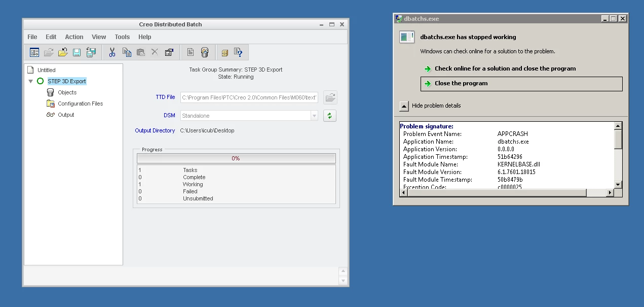This screenshot has height=307, width=644.
Task: Click the Problem signature heading
Action: pyautogui.click(x=427, y=126)
